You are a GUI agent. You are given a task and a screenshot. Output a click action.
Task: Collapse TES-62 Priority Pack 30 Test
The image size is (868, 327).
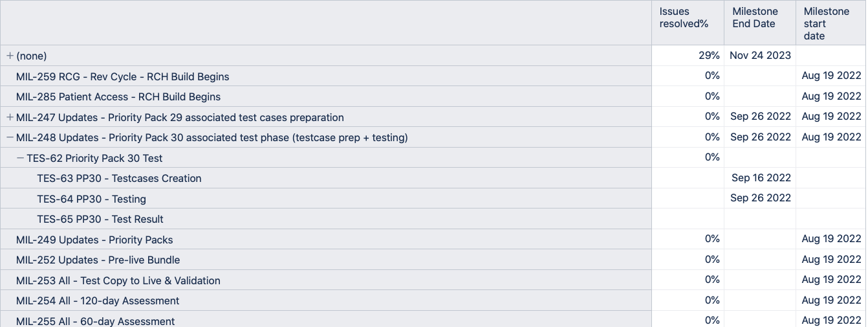pos(20,158)
